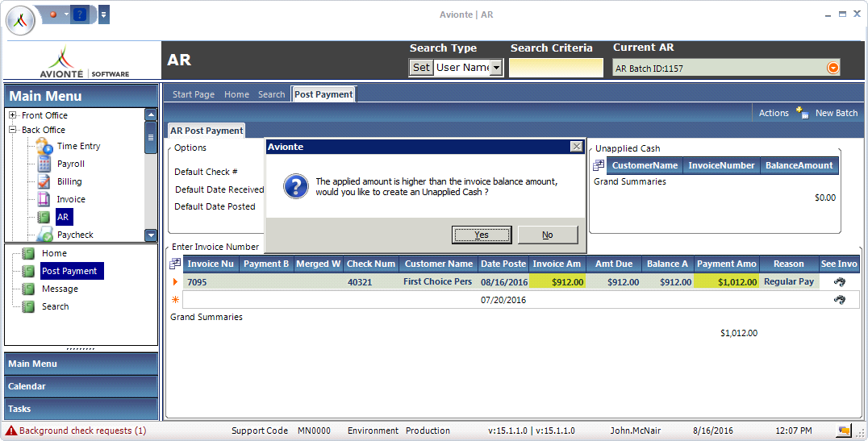Click the yellow Search Criteria input field
Image resolution: width=868 pixels, height=441 pixels.
(556, 68)
